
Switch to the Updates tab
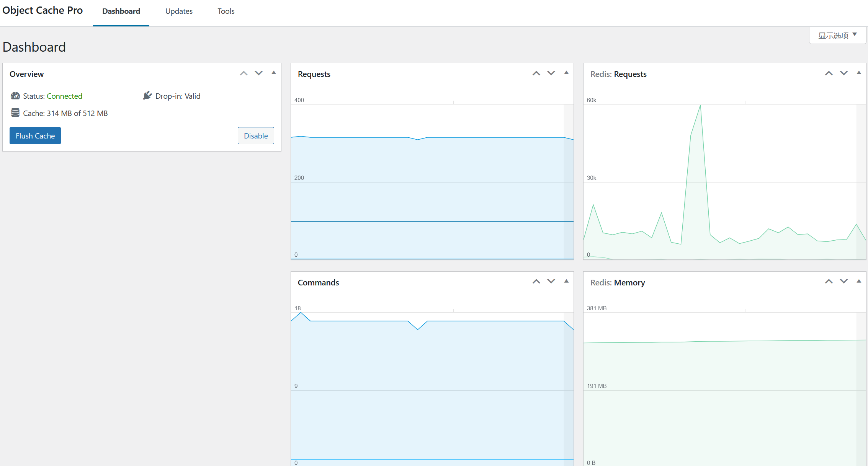[179, 11]
